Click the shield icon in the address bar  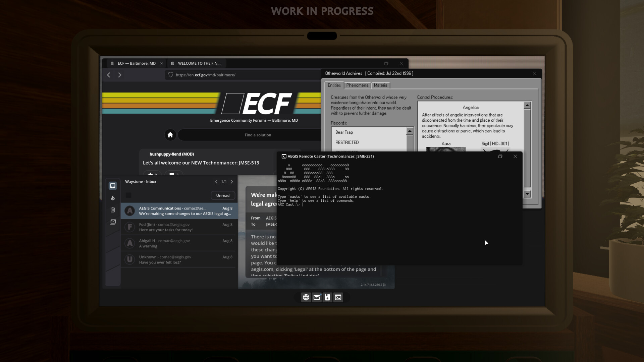[171, 75]
